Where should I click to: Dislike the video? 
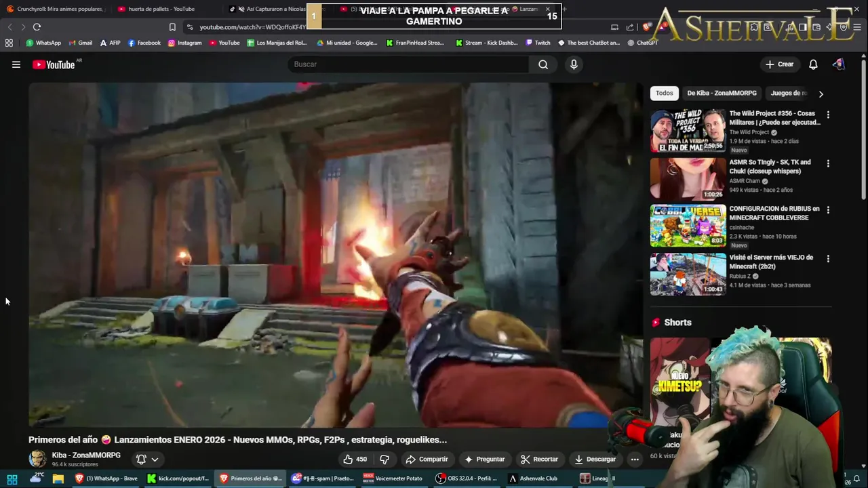click(x=384, y=459)
